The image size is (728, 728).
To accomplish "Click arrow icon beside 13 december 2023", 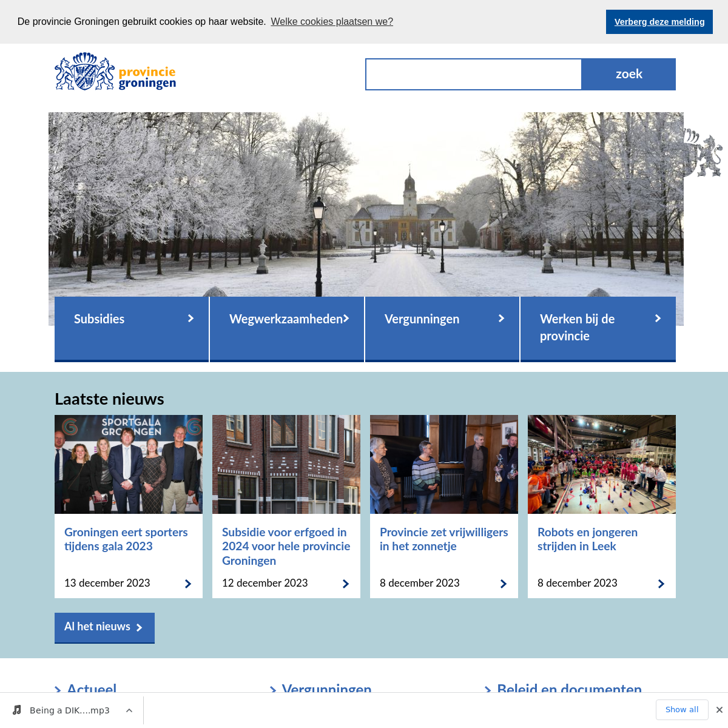I will tap(188, 584).
